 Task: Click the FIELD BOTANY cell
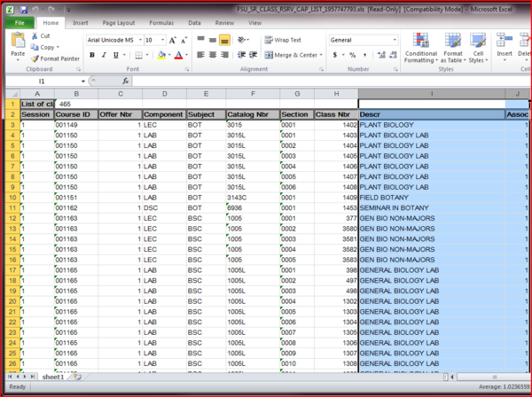(x=432, y=198)
